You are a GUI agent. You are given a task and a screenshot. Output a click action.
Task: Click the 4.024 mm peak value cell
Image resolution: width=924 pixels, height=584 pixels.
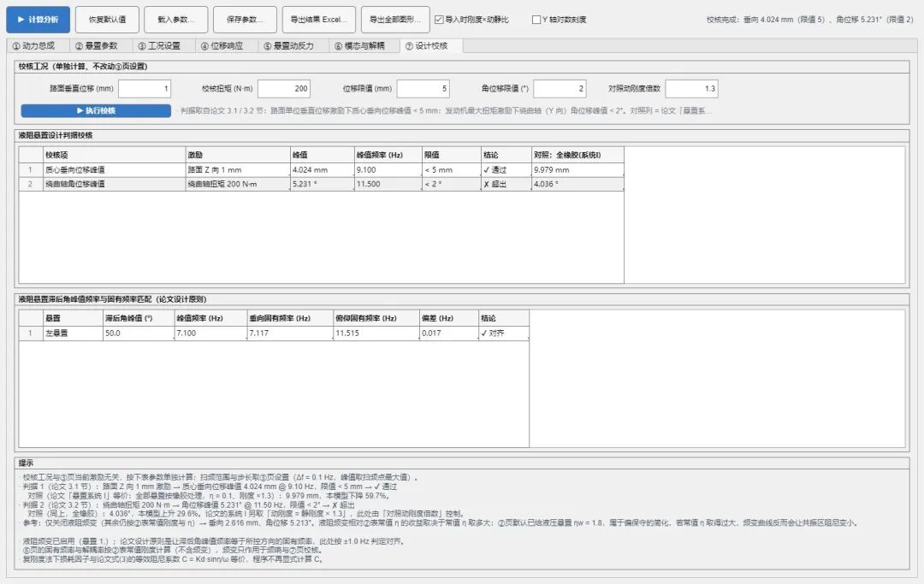(323, 169)
